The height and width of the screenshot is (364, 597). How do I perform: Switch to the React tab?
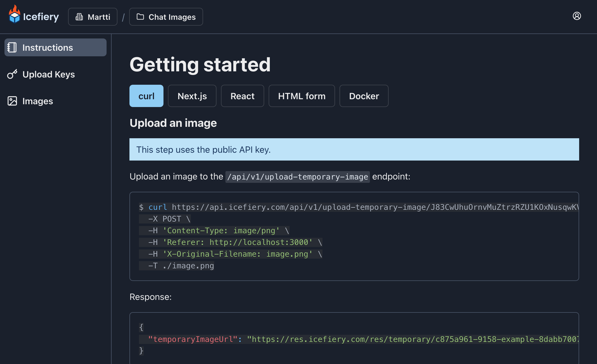coord(242,96)
